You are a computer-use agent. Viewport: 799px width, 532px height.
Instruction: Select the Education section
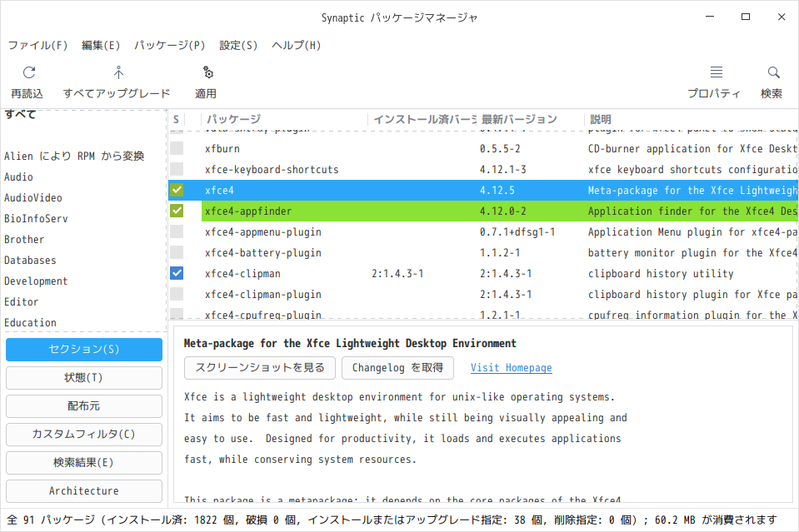tap(30, 323)
